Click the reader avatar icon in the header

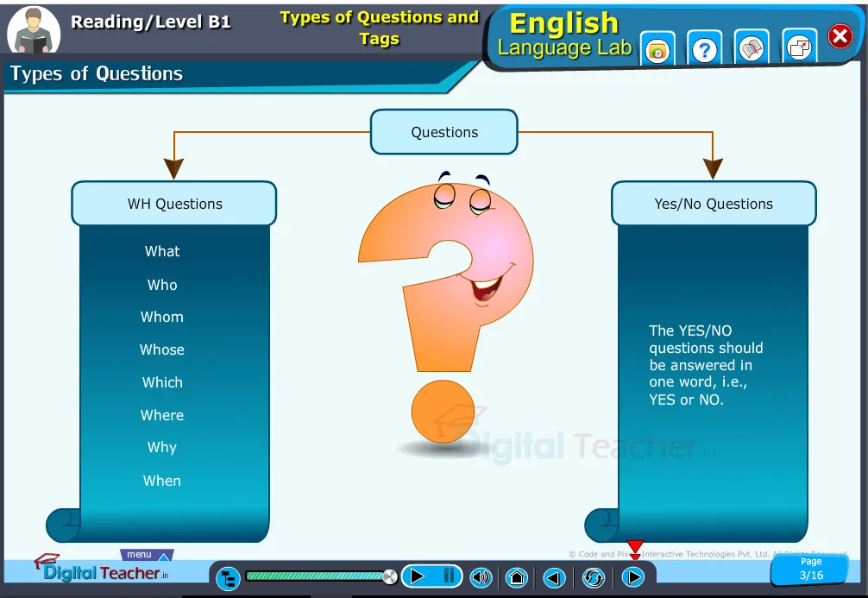tap(34, 30)
